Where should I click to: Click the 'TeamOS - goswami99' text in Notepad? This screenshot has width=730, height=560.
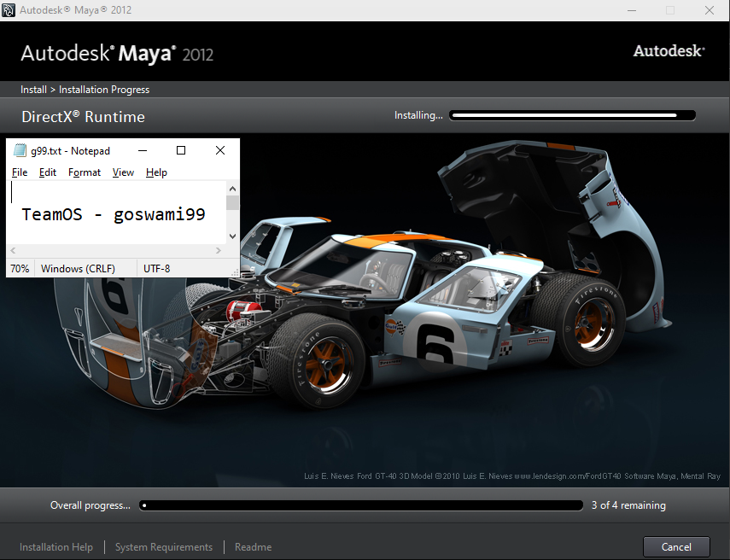(114, 214)
